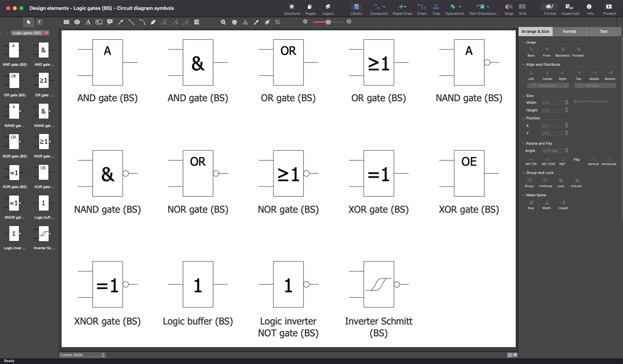
Task: Switch to the Format tab
Action: point(569,31)
